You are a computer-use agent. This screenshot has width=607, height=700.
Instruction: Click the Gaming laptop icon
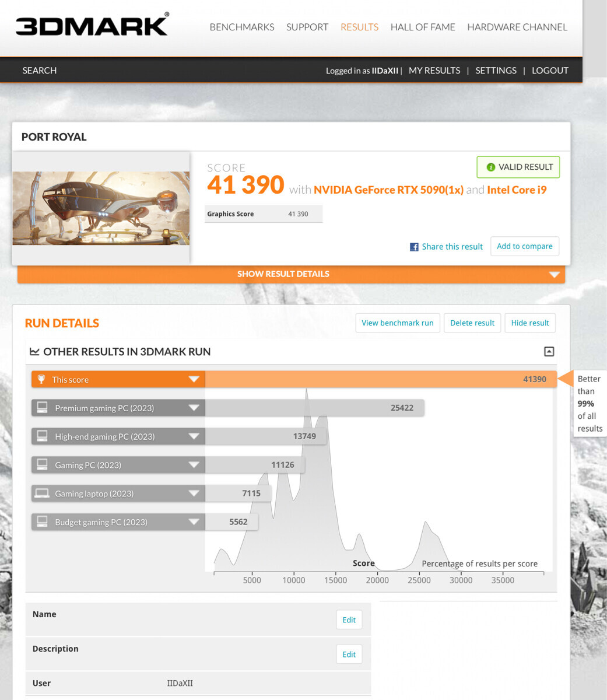coord(42,494)
